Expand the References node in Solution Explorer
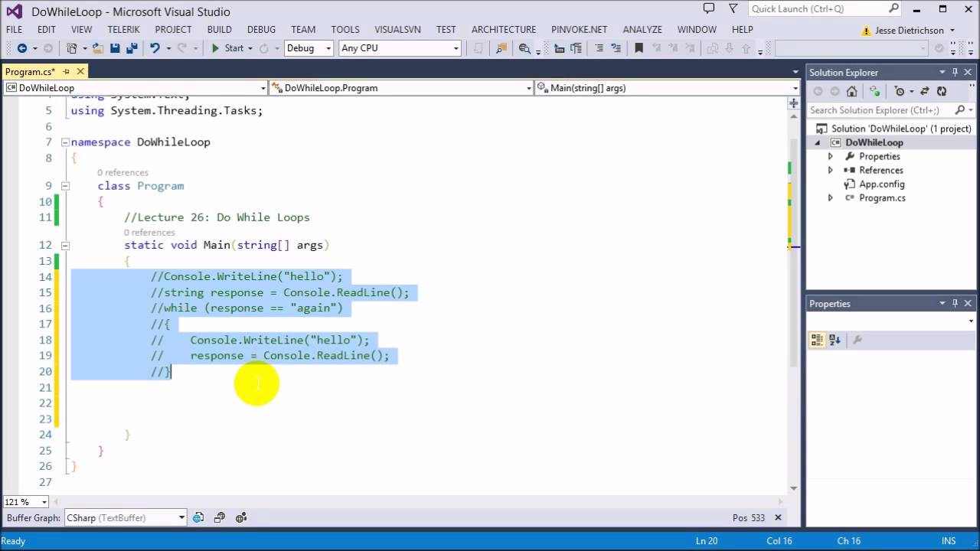Image resolution: width=980 pixels, height=551 pixels. (831, 170)
